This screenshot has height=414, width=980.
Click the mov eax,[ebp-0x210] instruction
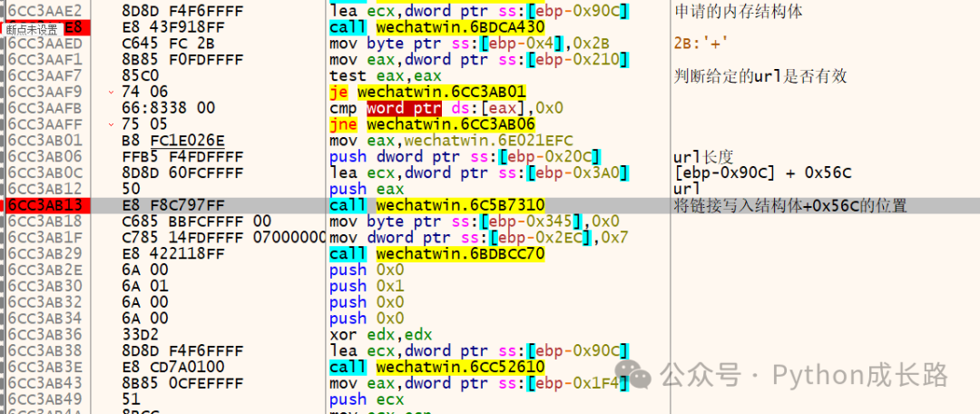479,59
